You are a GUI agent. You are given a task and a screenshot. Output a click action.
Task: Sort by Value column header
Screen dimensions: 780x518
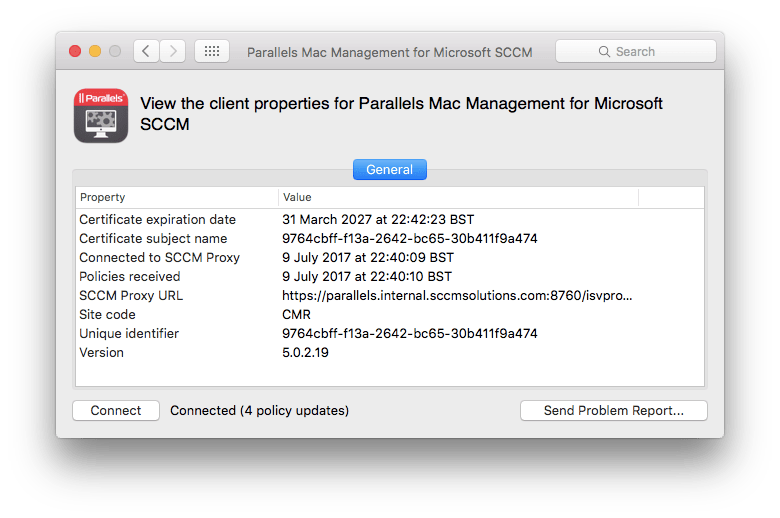click(458, 197)
